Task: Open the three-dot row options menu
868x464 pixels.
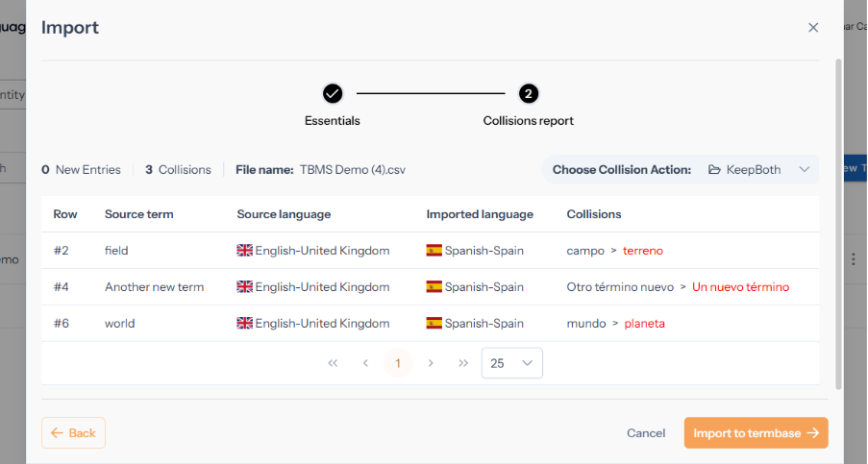Action: click(853, 259)
